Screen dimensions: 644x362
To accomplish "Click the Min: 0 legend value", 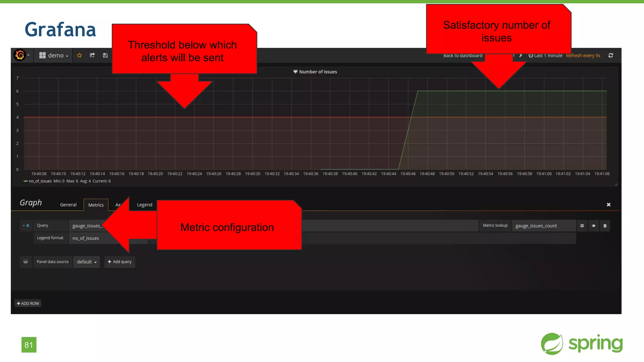I will [59, 181].
